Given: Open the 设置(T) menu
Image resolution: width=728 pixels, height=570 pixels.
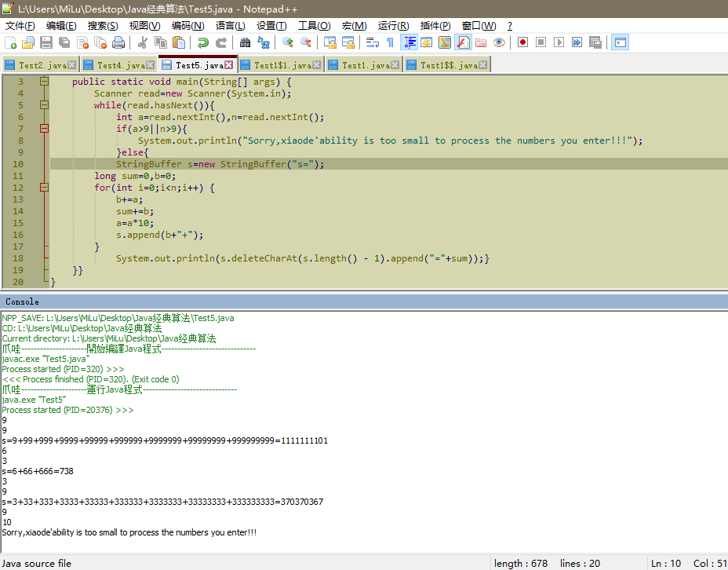Looking at the screenshot, I should [271, 26].
